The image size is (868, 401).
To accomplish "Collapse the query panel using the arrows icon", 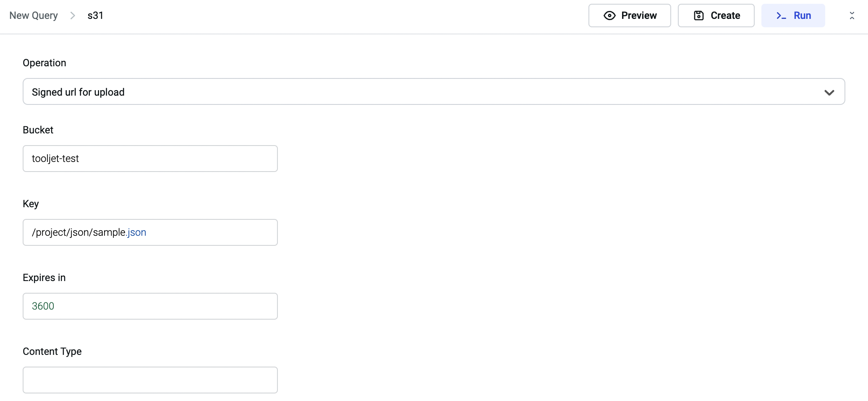I will tap(852, 16).
